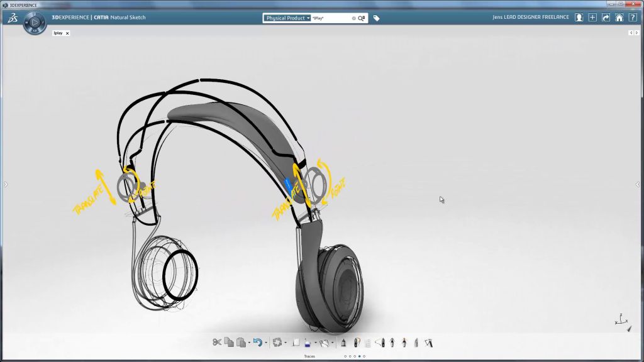644x362 pixels.
Task: Open the Home icon in top bar
Action: coord(619,18)
